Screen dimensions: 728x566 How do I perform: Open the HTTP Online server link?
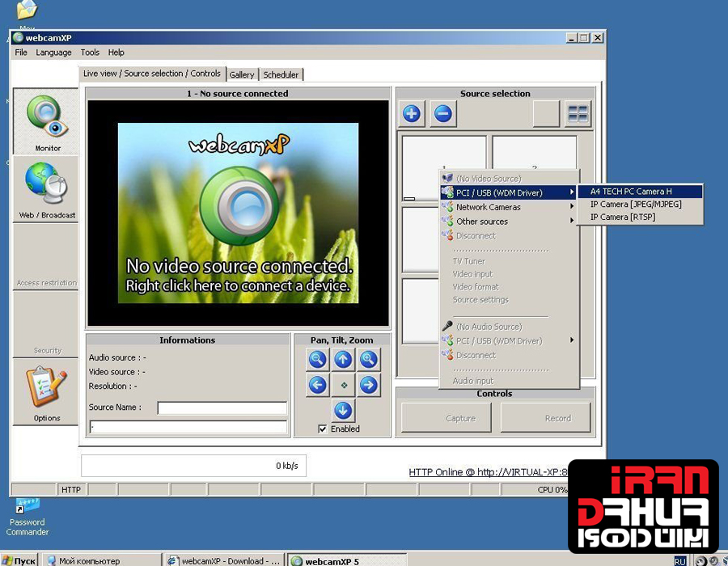(x=488, y=472)
